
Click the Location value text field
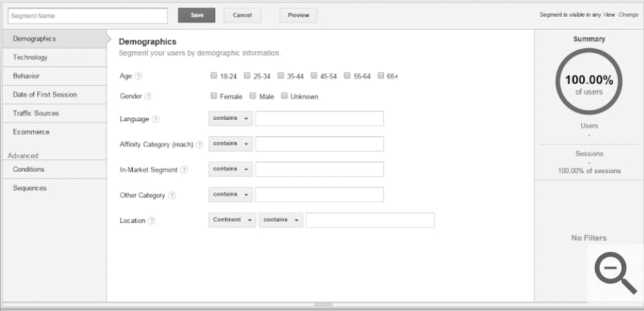[x=369, y=220]
